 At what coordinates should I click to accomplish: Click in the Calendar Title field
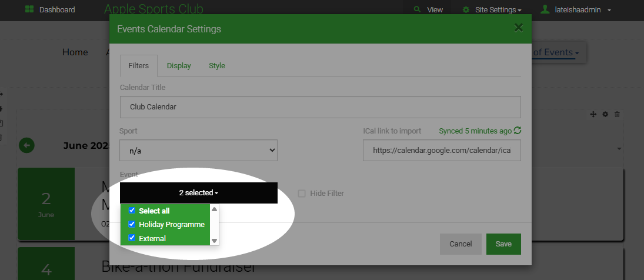(x=320, y=107)
